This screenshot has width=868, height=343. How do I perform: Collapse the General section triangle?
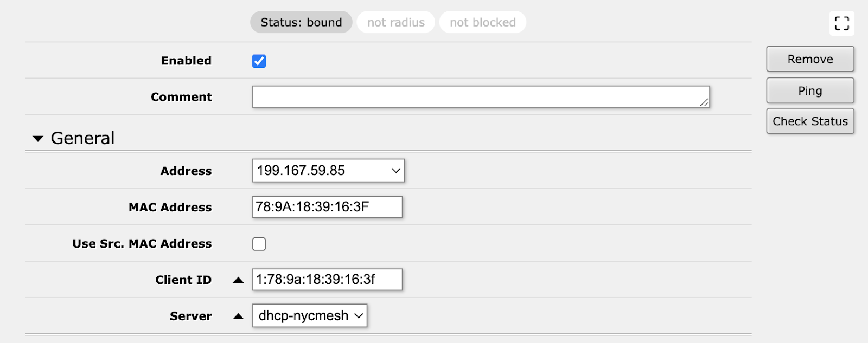click(x=38, y=139)
